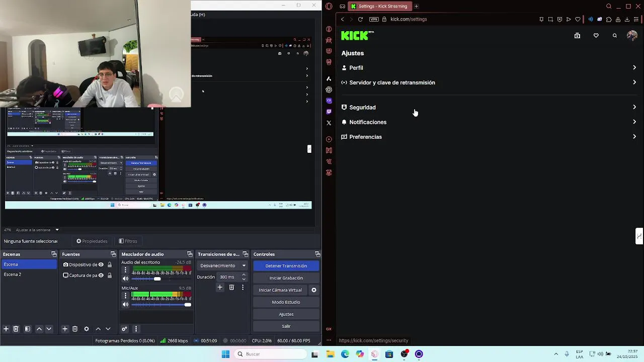Open Kick search magnifier icon
The image size is (644, 362).
tap(615, 36)
